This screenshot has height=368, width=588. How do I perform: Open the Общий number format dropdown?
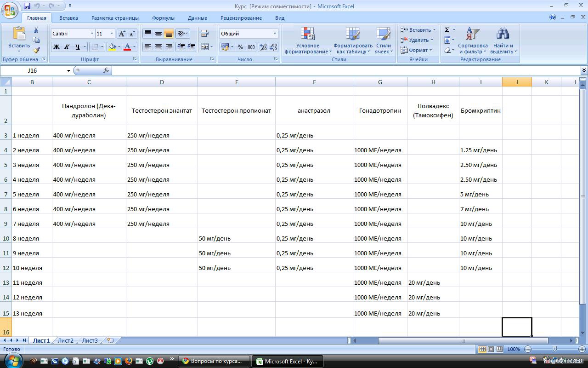pos(275,34)
